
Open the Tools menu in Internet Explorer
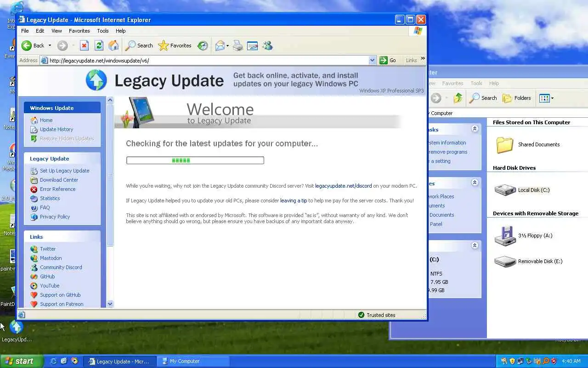click(103, 31)
